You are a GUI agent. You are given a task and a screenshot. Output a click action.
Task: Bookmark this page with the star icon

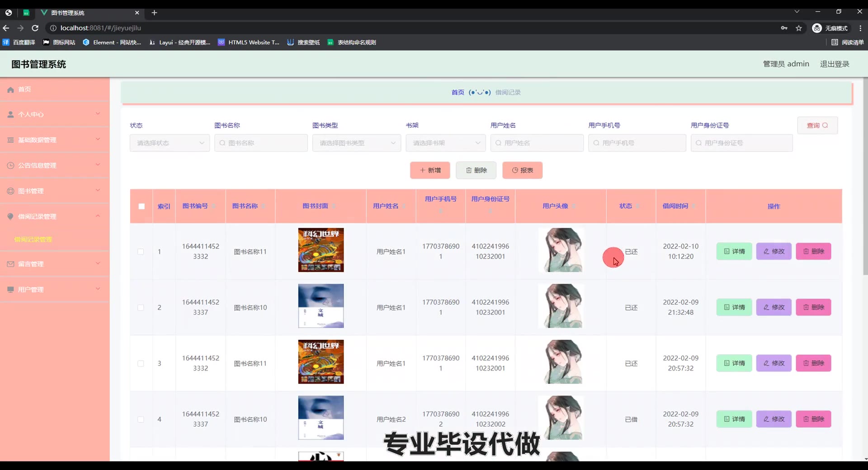(x=799, y=28)
